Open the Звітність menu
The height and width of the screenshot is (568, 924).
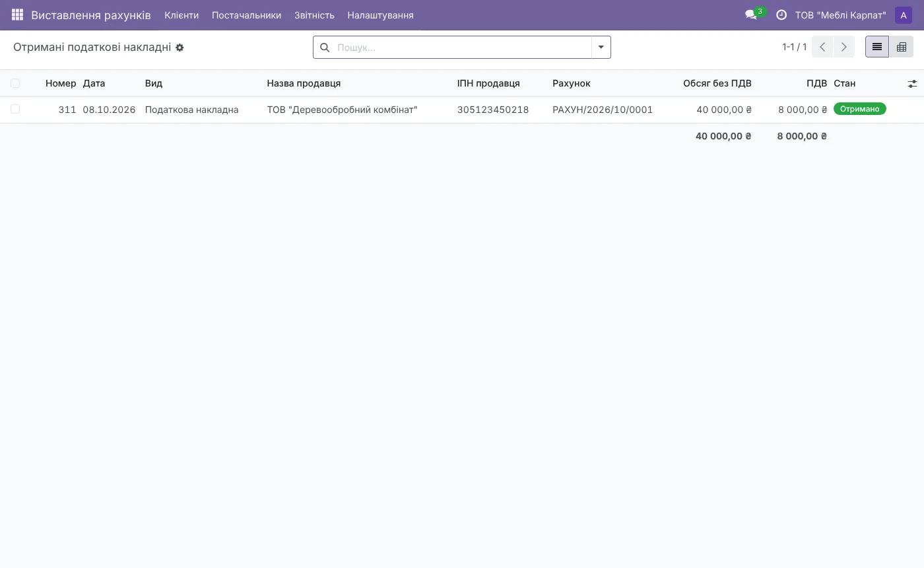click(x=314, y=15)
